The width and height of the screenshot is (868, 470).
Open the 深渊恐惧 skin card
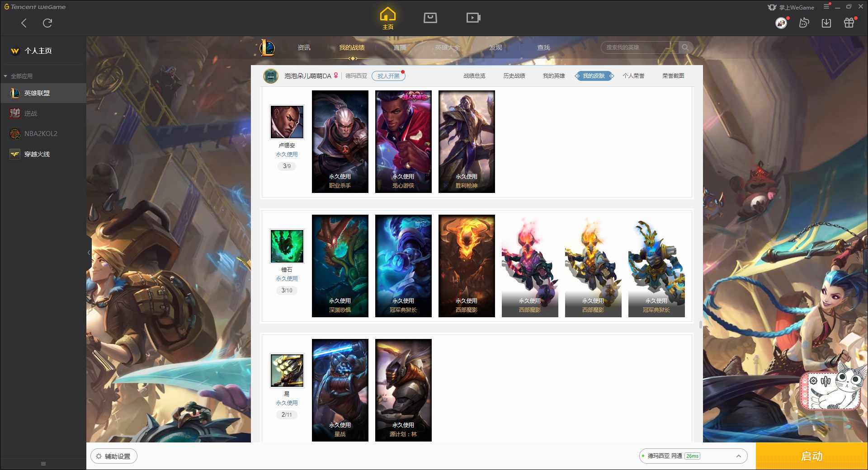click(x=340, y=266)
